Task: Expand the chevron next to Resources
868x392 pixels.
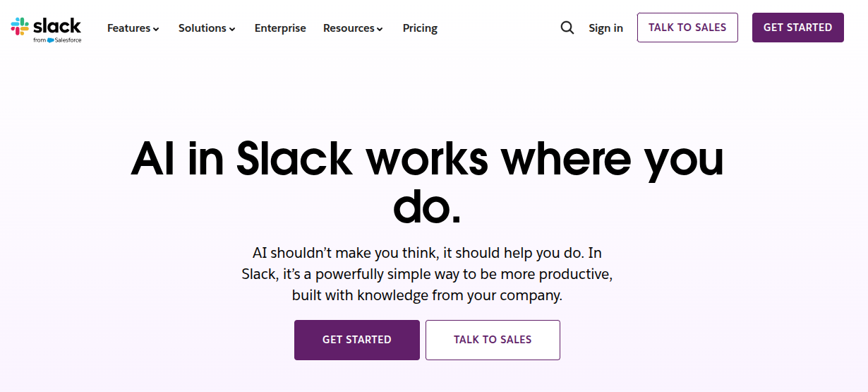Action: (380, 29)
